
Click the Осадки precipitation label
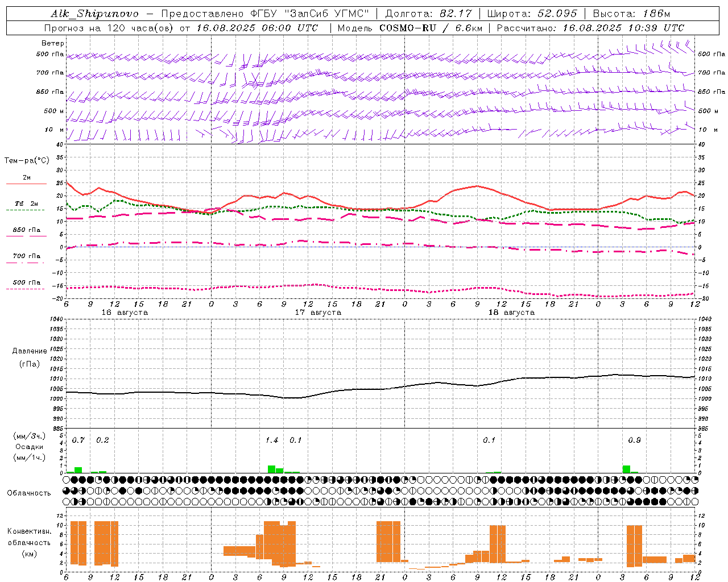point(29,447)
